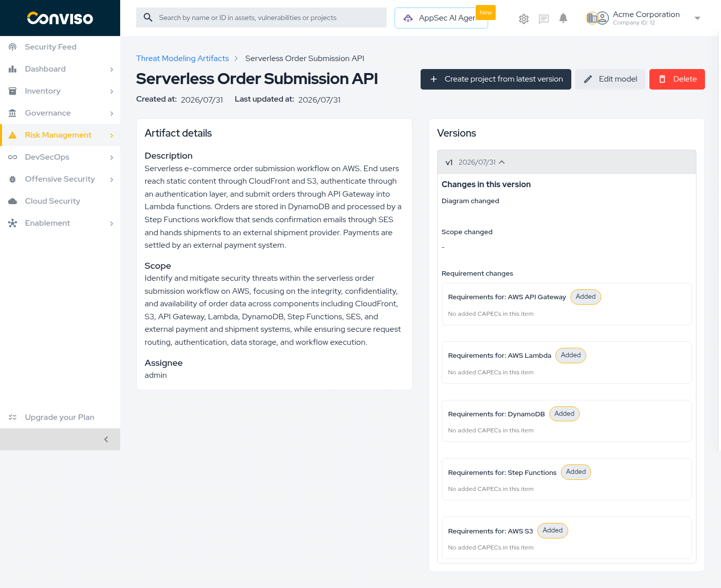The height and width of the screenshot is (588, 721).
Task: Click the Edit model button
Action: click(610, 79)
